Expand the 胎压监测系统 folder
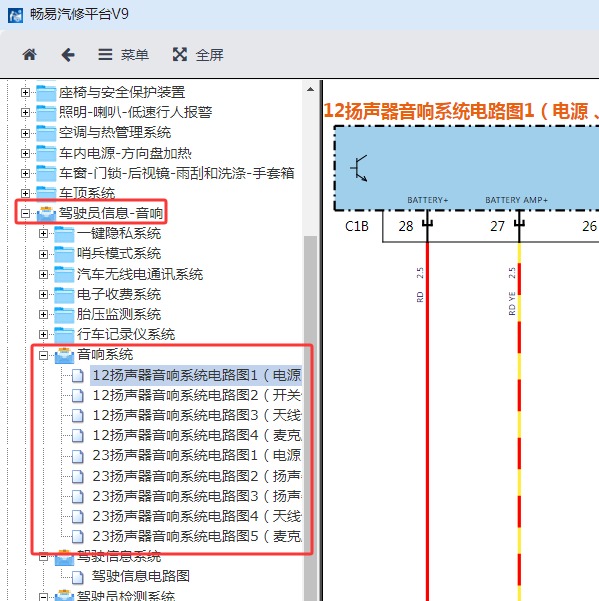Viewport: 599px width, 601px height. [x=43, y=314]
